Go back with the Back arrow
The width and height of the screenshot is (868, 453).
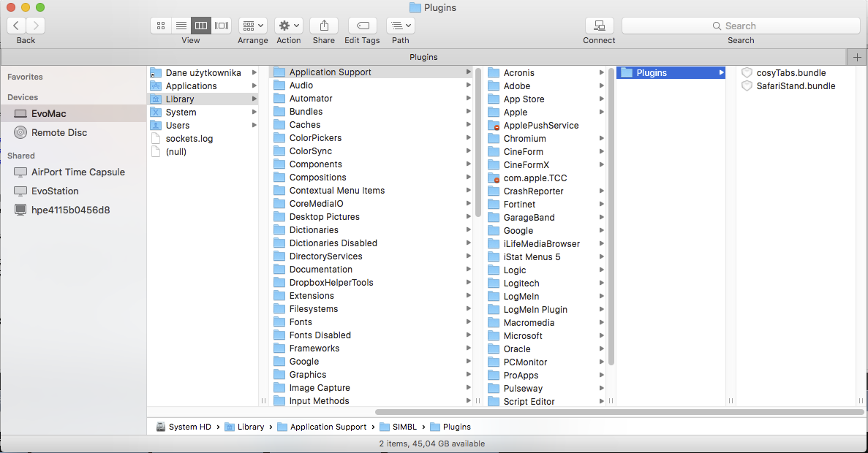pos(16,26)
